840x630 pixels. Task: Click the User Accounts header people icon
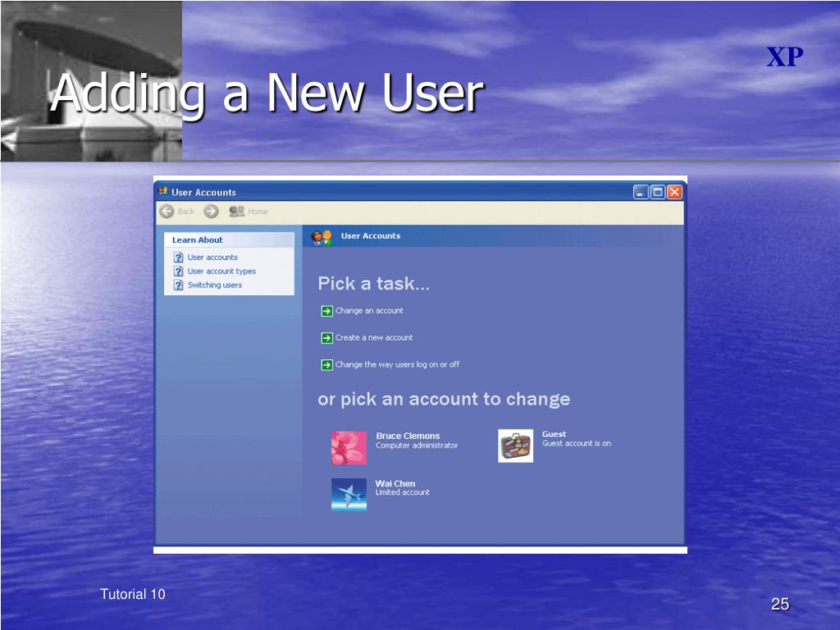point(322,237)
